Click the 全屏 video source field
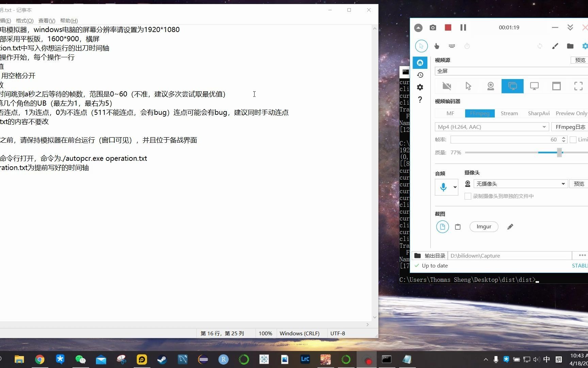Image resolution: width=588 pixels, height=368 pixels. click(x=511, y=71)
